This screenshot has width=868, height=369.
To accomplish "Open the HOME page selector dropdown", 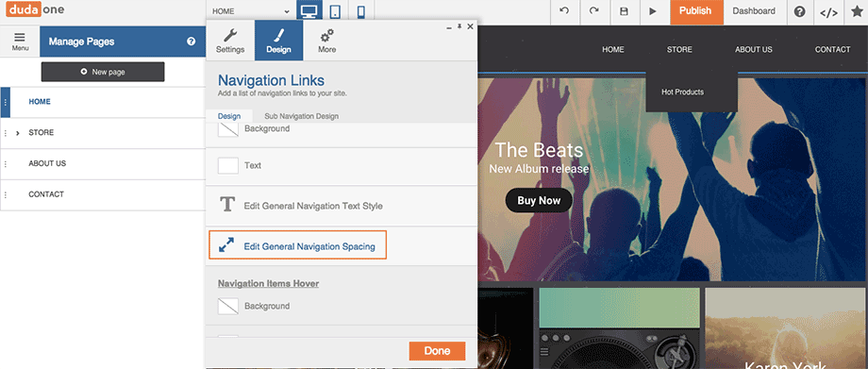I will tap(251, 11).
